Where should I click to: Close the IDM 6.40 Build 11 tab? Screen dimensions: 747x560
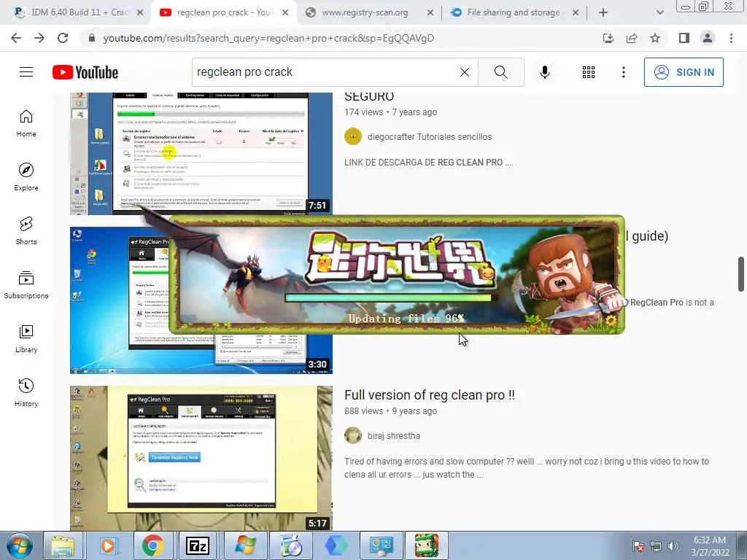click(140, 12)
